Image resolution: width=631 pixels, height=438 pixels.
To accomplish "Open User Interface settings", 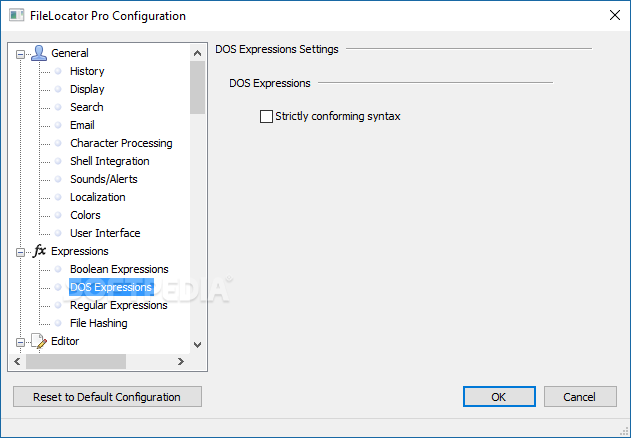I will tap(105, 233).
